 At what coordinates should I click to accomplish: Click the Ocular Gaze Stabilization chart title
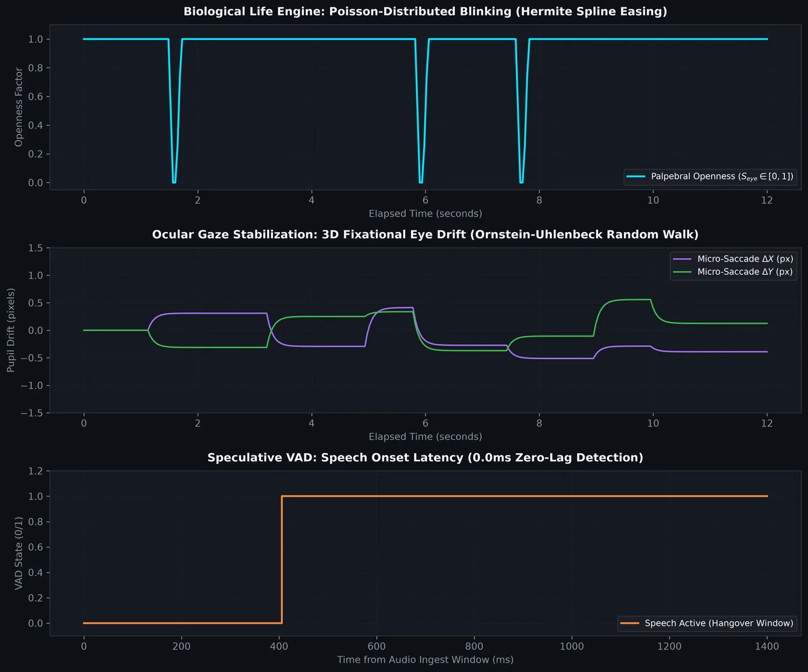[x=425, y=234]
